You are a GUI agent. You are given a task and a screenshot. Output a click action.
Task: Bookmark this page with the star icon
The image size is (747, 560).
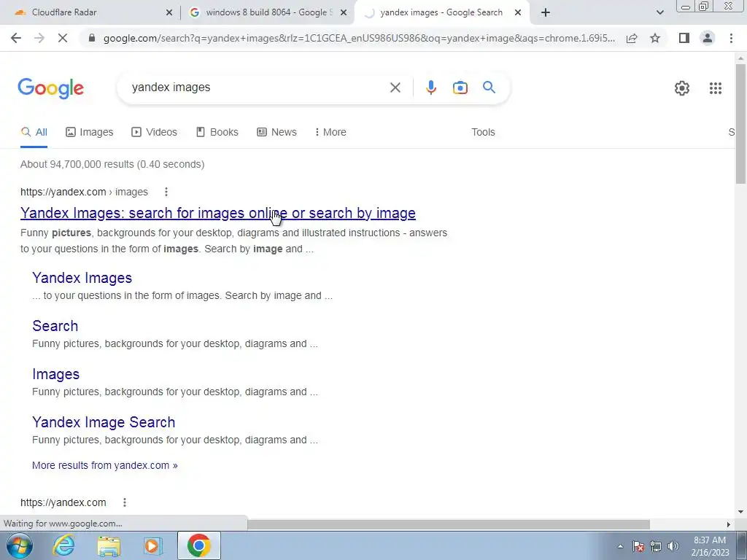(655, 38)
